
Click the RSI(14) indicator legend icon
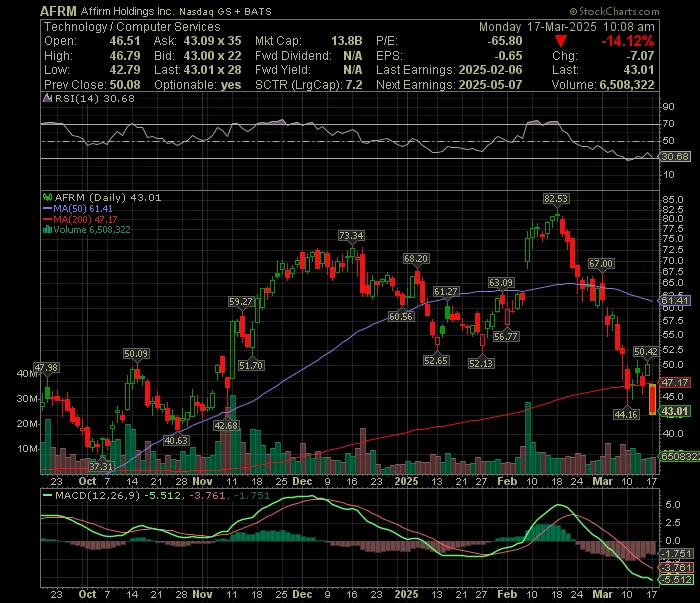point(47,98)
